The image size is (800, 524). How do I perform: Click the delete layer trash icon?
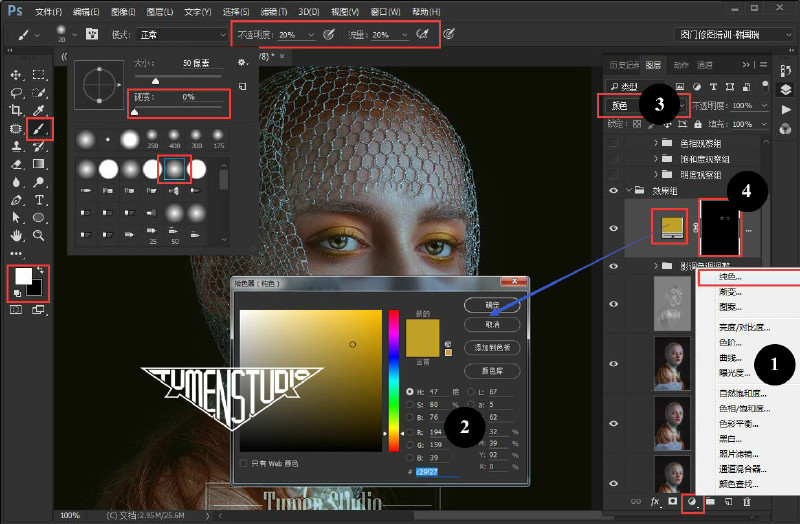pos(747,502)
